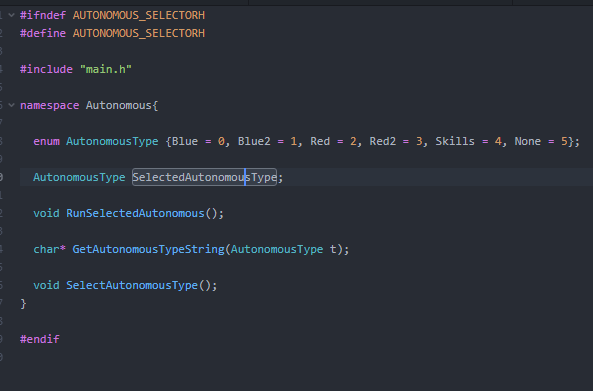The image size is (593, 391).
Task: Click the AUTONOMOUS_SELECTORH text on the #define line
Action: pos(139,33)
